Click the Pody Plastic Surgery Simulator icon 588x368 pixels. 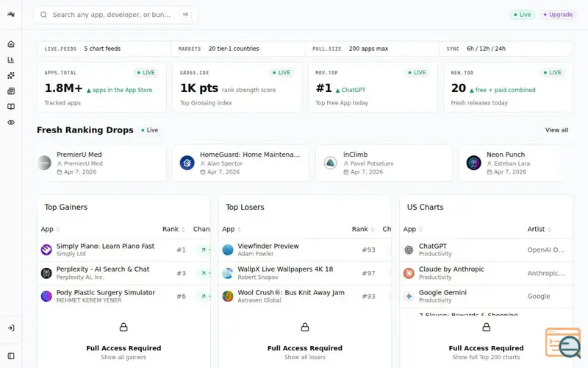[x=46, y=297]
